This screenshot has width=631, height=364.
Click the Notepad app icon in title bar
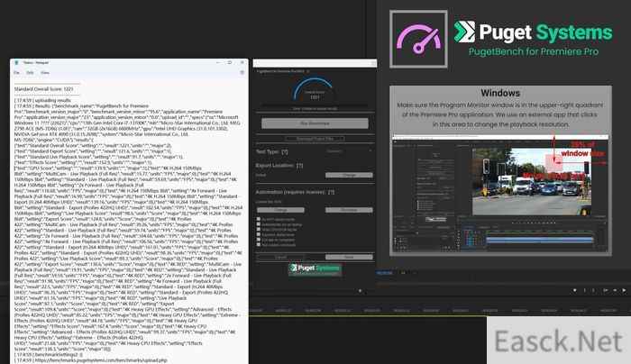pos(16,63)
